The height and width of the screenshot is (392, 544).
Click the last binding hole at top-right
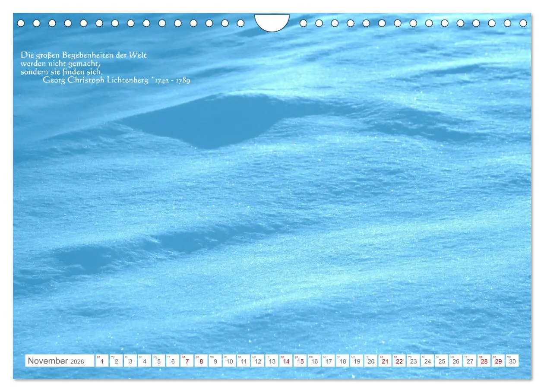point(523,23)
